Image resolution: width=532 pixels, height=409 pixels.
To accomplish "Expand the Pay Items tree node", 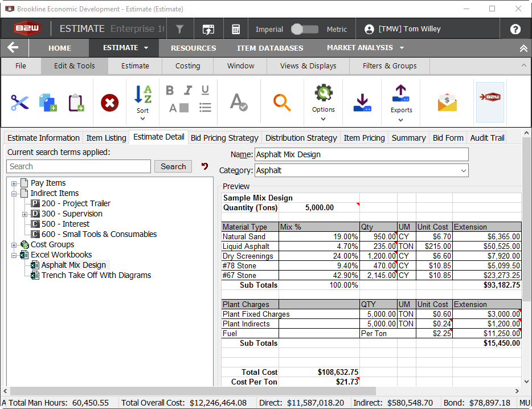I will [14, 183].
